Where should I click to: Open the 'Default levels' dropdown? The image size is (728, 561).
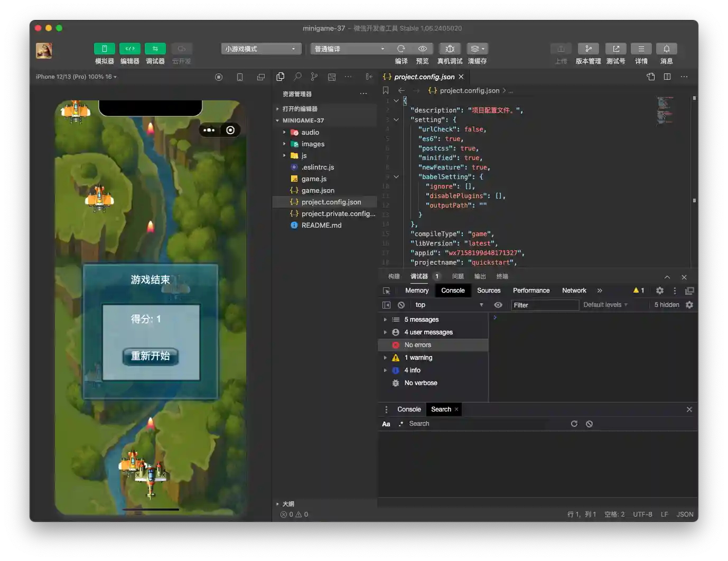click(604, 305)
